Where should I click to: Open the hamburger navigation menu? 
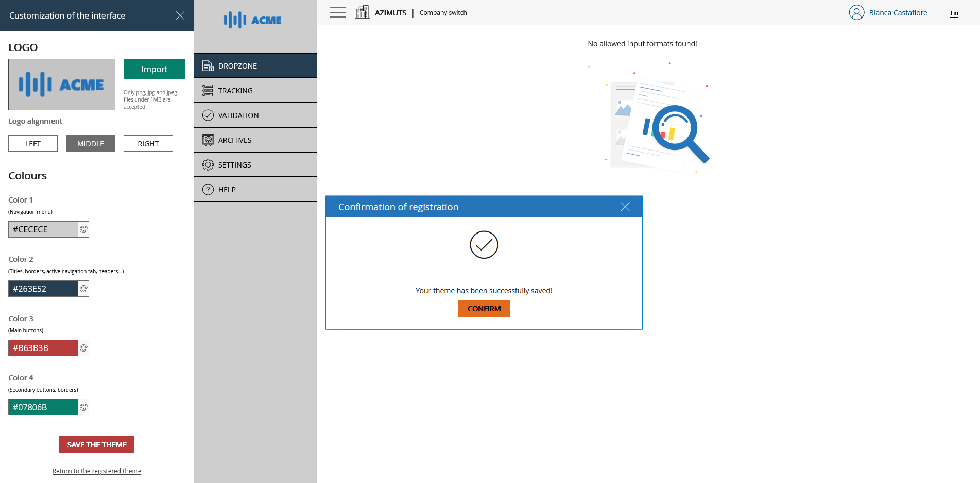[x=337, y=12]
